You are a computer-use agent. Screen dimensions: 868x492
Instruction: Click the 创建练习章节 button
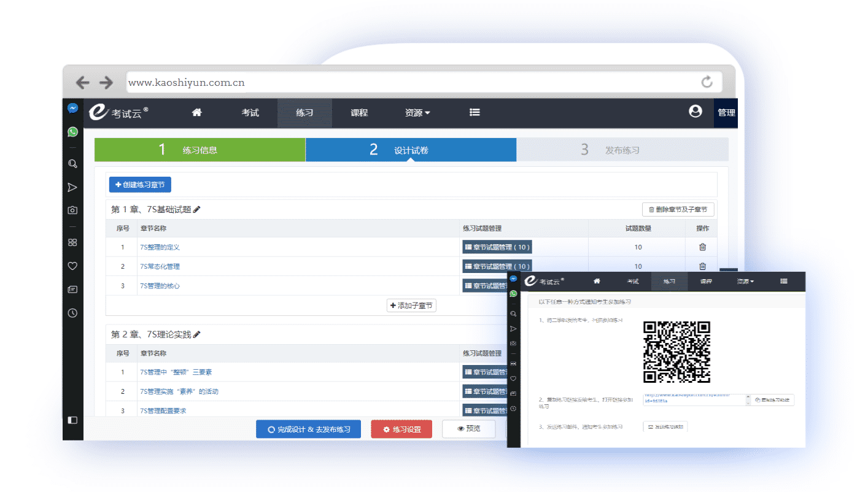(140, 185)
